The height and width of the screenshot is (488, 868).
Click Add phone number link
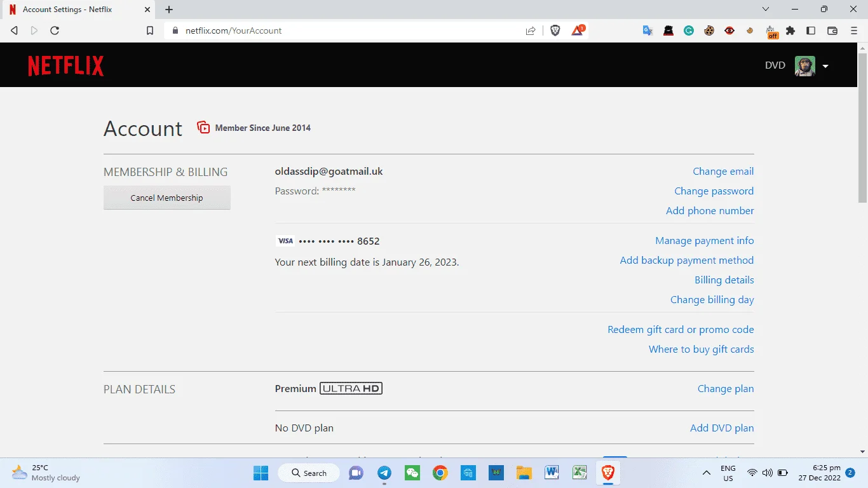pos(710,211)
